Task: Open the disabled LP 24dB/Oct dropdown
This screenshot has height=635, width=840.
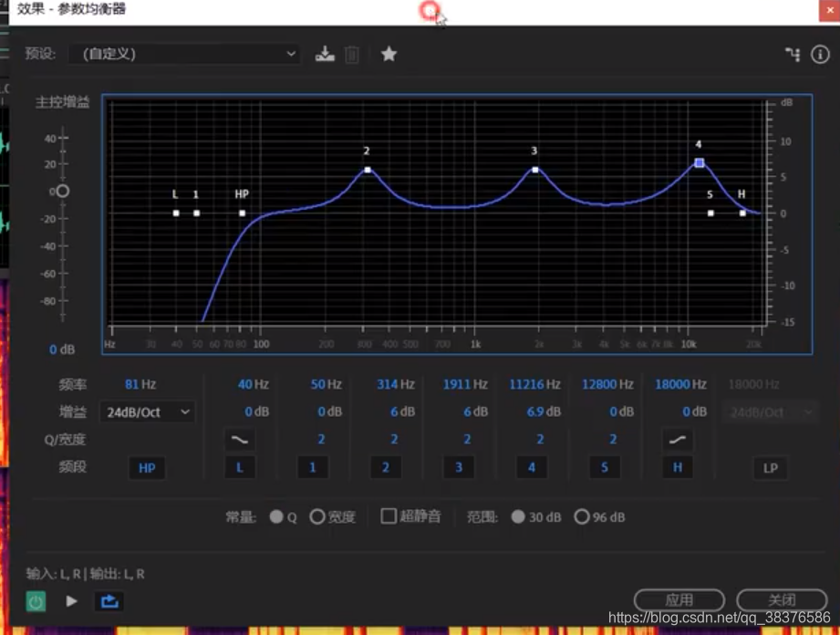Action: click(772, 412)
